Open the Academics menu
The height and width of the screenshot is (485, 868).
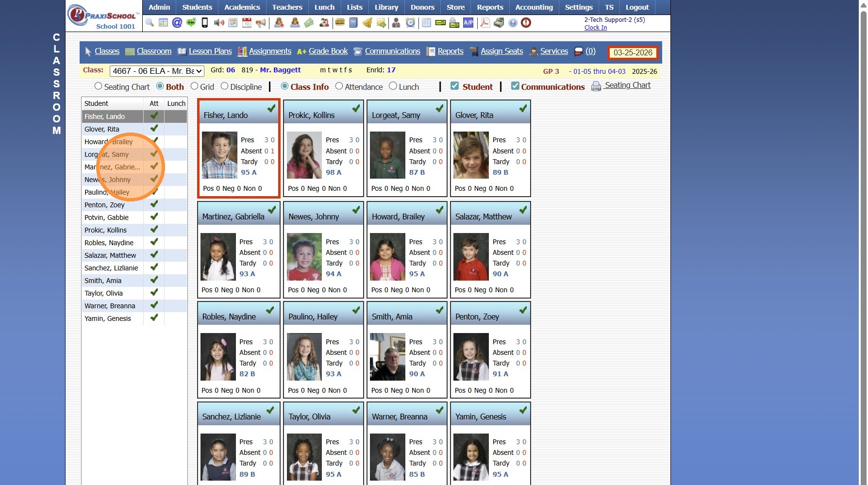click(x=242, y=7)
